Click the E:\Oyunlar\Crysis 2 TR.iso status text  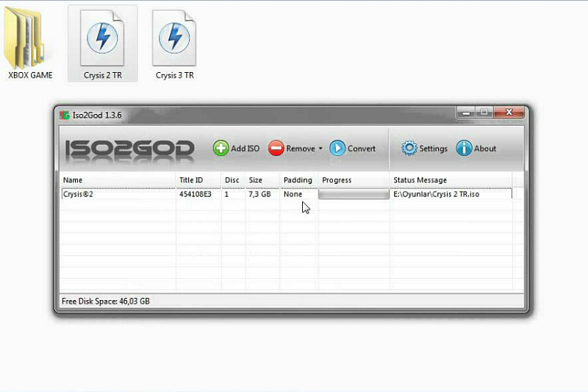pos(436,194)
